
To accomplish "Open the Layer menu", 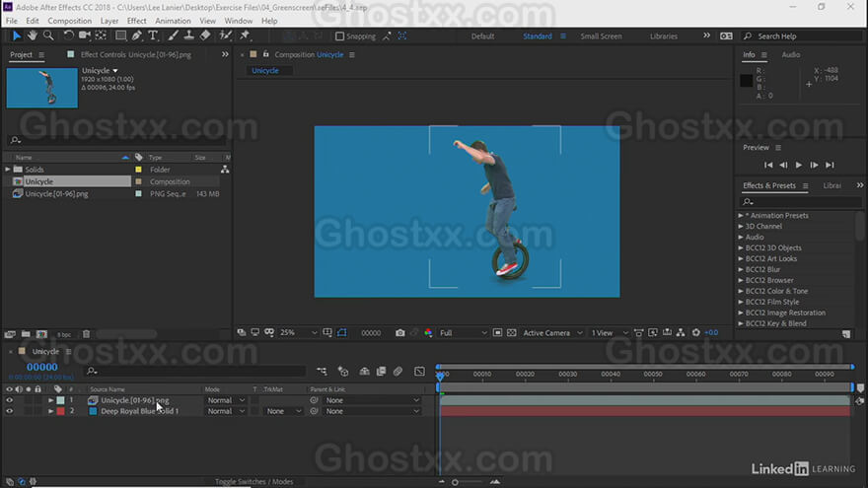I will (x=109, y=21).
